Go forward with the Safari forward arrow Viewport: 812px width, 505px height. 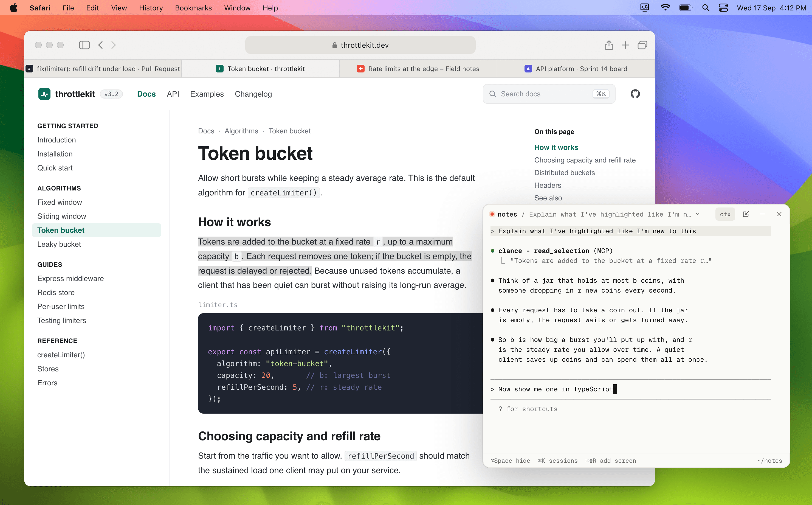(x=114, y=45)
